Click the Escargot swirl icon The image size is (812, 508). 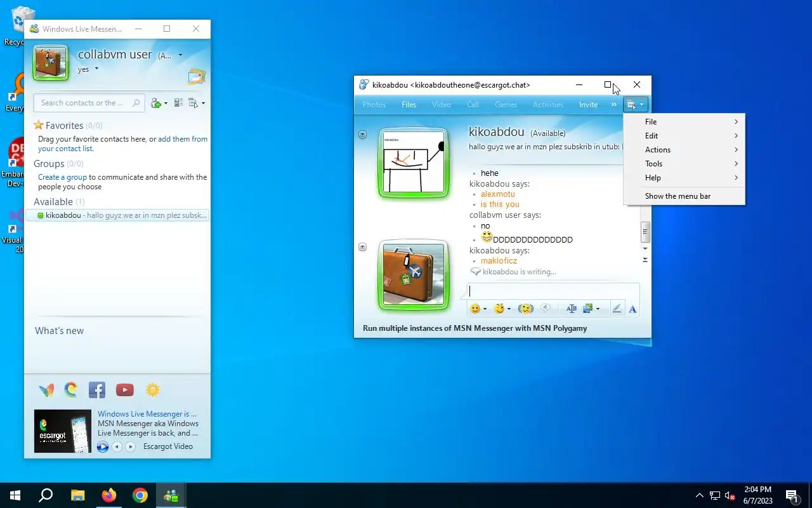(x=71, y=390)
